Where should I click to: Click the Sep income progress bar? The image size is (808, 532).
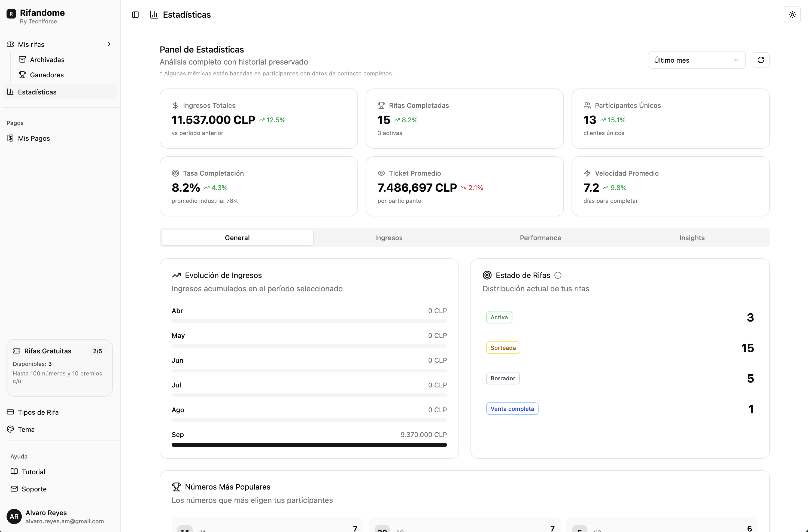tap(309, 445)
